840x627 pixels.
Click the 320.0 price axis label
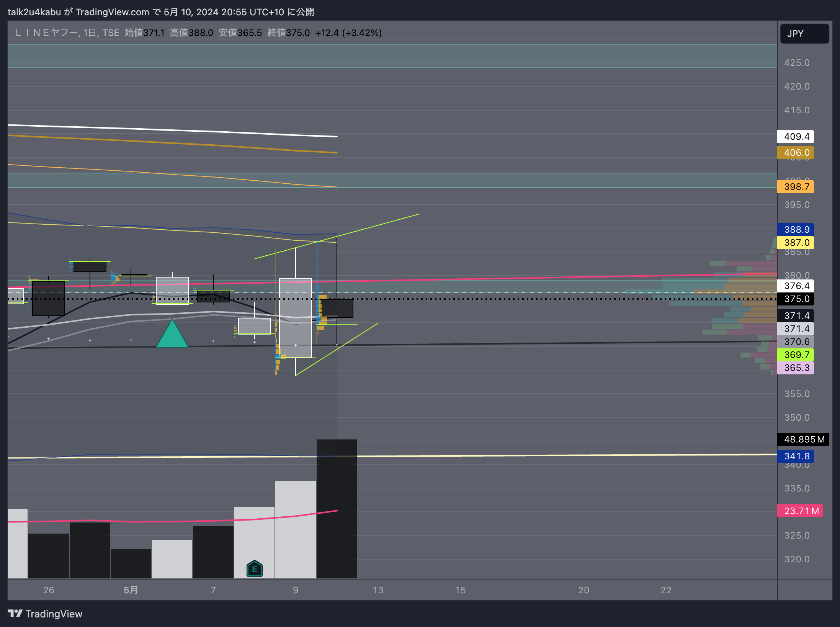click(797, 559)
